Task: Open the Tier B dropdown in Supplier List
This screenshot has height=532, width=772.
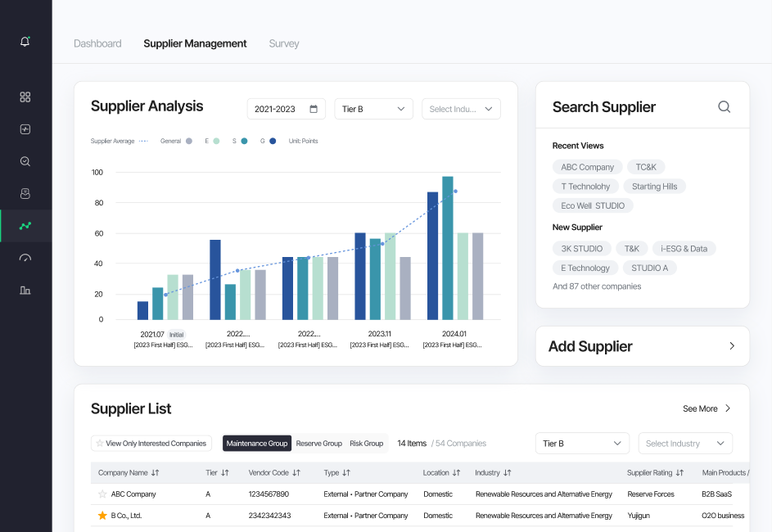Action: tap(582, 444)
